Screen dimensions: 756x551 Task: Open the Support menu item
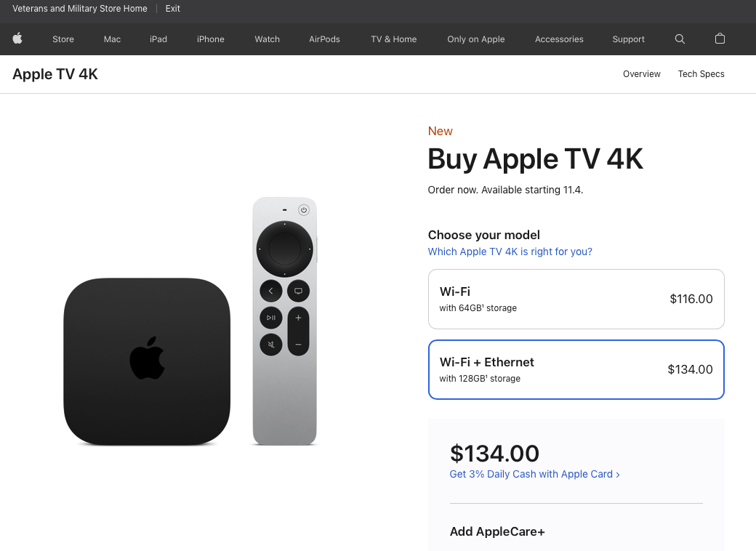click(x=628, y=39)
